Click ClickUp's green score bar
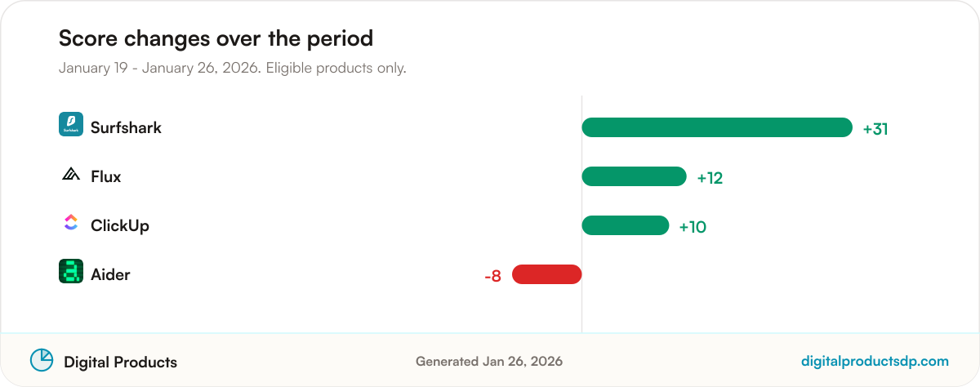 click(626, 225)
